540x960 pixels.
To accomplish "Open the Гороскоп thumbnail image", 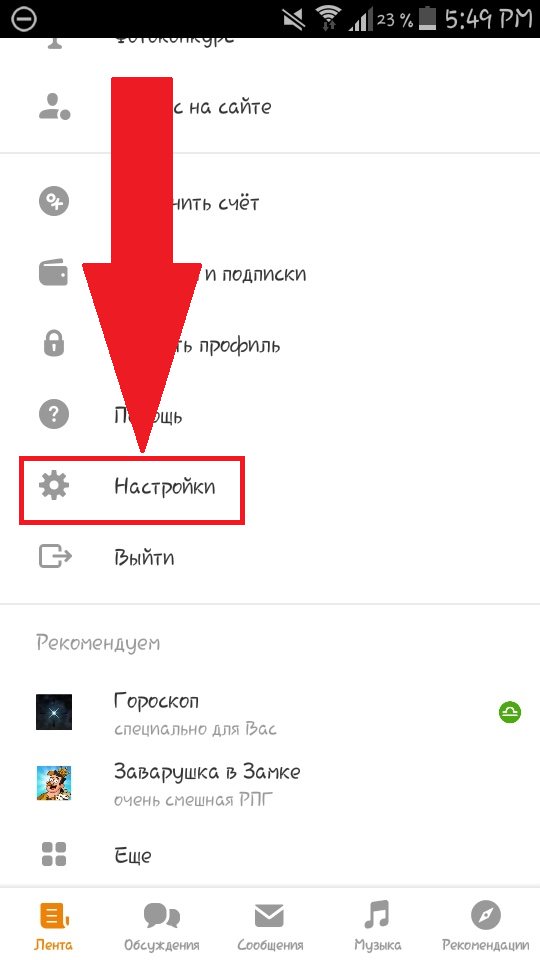I will (x=54, y=712).
